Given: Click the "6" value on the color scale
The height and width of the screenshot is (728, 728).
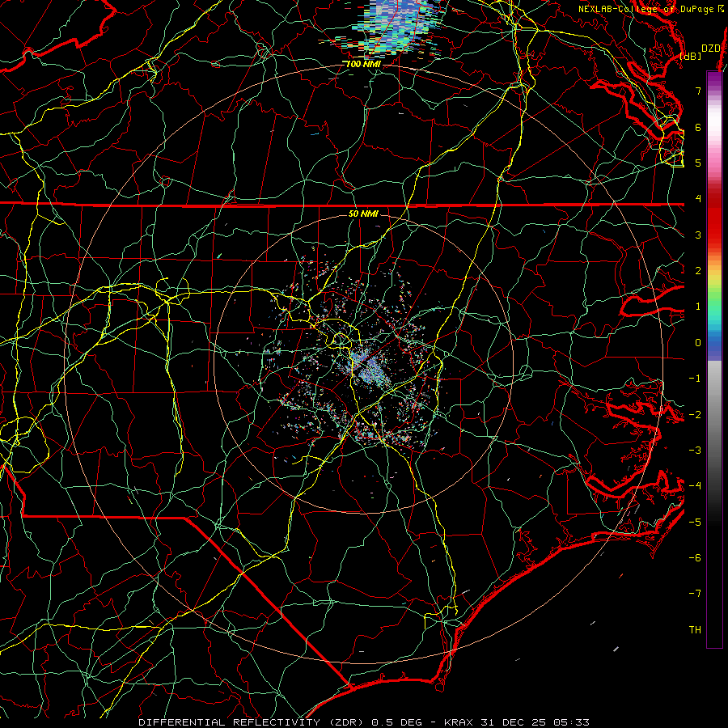Looking at the screenshot, I should coord(698,127).
